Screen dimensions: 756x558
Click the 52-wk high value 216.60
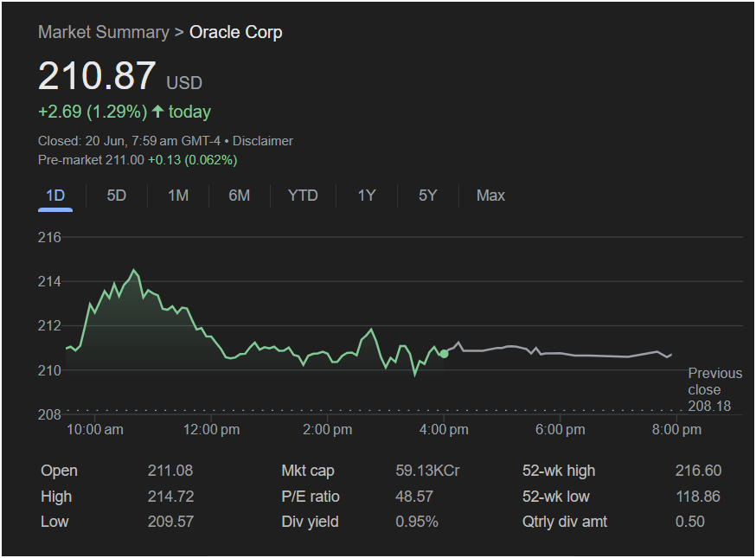click(x=698, y=471)
